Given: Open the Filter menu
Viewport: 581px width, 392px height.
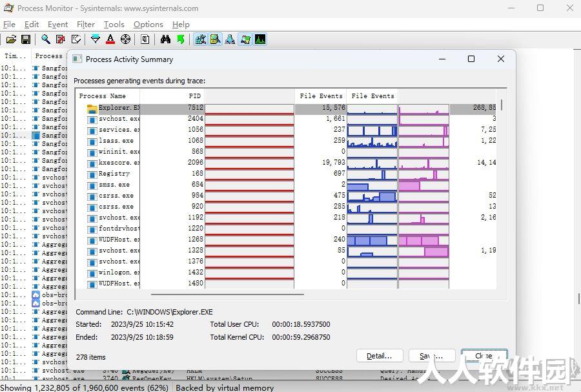Looking at the screenshot, I should click(86, 25).
